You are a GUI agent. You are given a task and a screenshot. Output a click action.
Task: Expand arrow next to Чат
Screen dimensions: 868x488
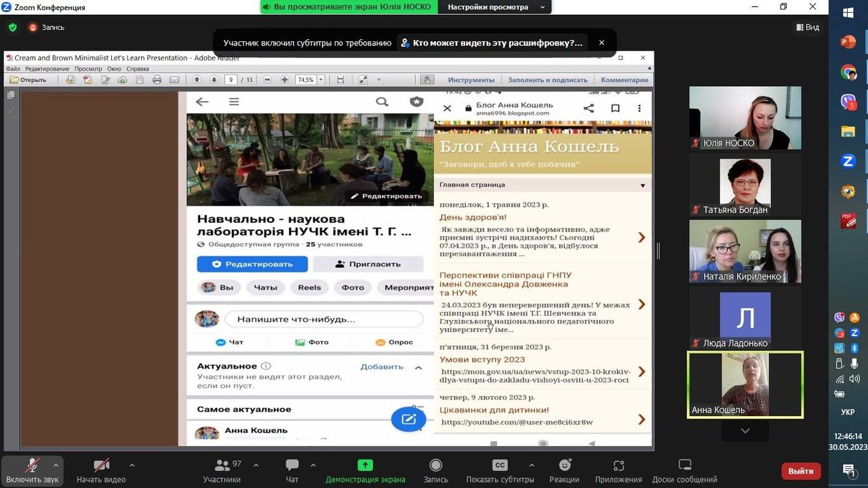[x=313, y=466]
